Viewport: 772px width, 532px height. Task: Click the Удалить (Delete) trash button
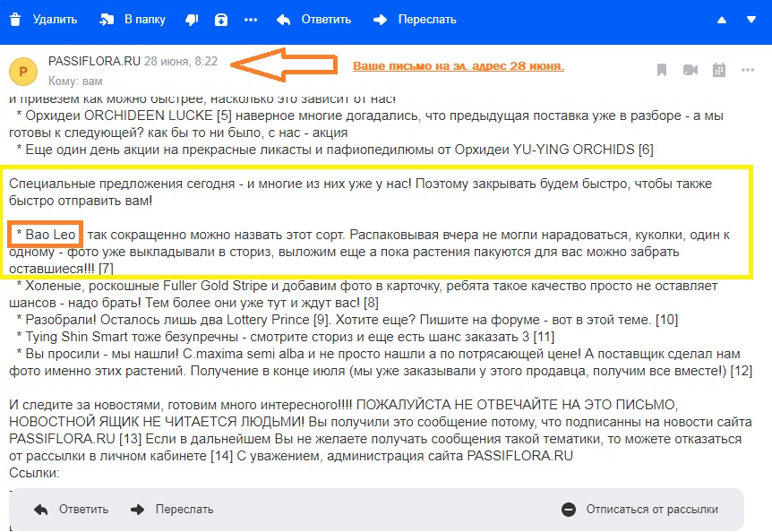(43, 19)
